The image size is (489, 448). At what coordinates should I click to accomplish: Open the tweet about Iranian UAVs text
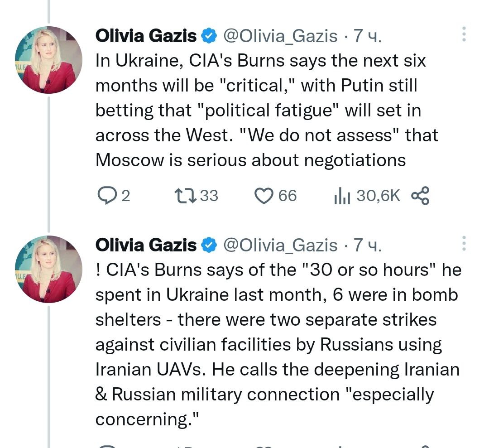(276, 345)
